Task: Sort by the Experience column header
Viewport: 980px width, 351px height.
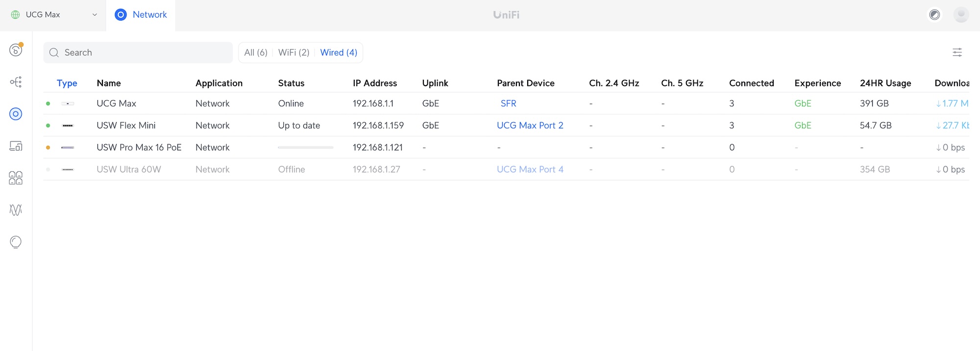Action: point(818,83)
